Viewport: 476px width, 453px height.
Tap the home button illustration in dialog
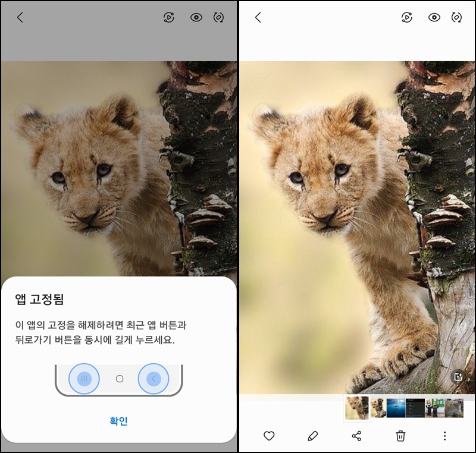(120, 379)
